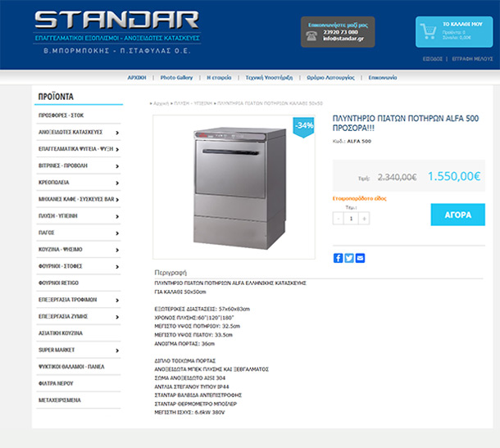Screen dimensions: 500x448
Task: Click the email share icon
Action: click(360, 258)
